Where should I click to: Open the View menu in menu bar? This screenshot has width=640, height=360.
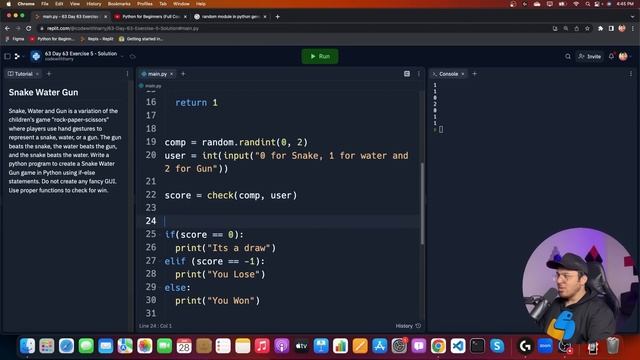tap(74, 4)
